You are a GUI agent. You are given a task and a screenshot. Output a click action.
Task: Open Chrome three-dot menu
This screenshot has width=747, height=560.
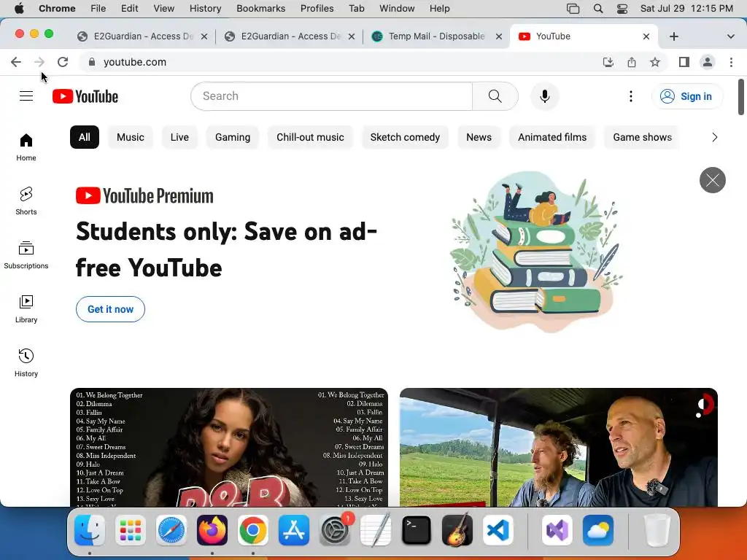731,62
